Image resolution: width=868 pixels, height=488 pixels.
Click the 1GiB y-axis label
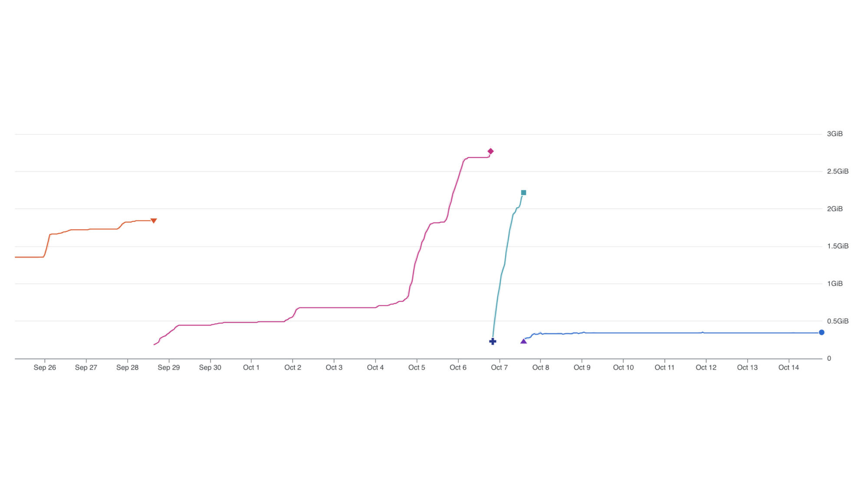point(835,284)
